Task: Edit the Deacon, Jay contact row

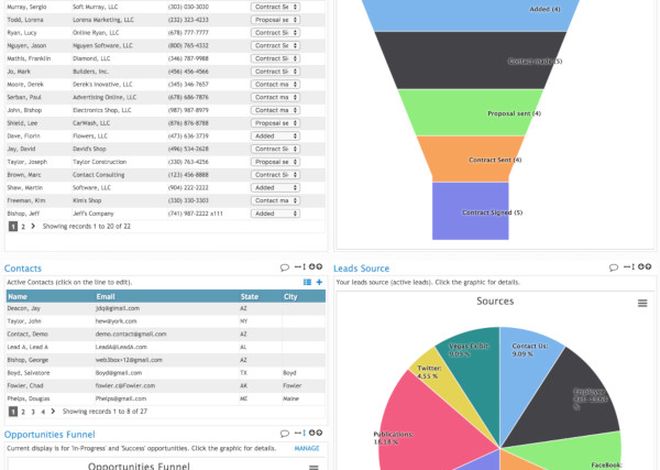Action: coord(165,308)
